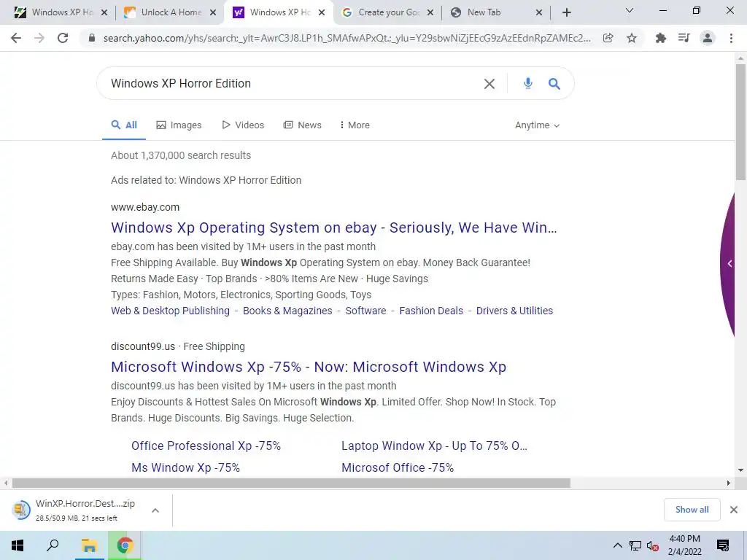Open the WinXP.Horror zip download item
This screenshot has width=747, height=560.
coord(75,510)
